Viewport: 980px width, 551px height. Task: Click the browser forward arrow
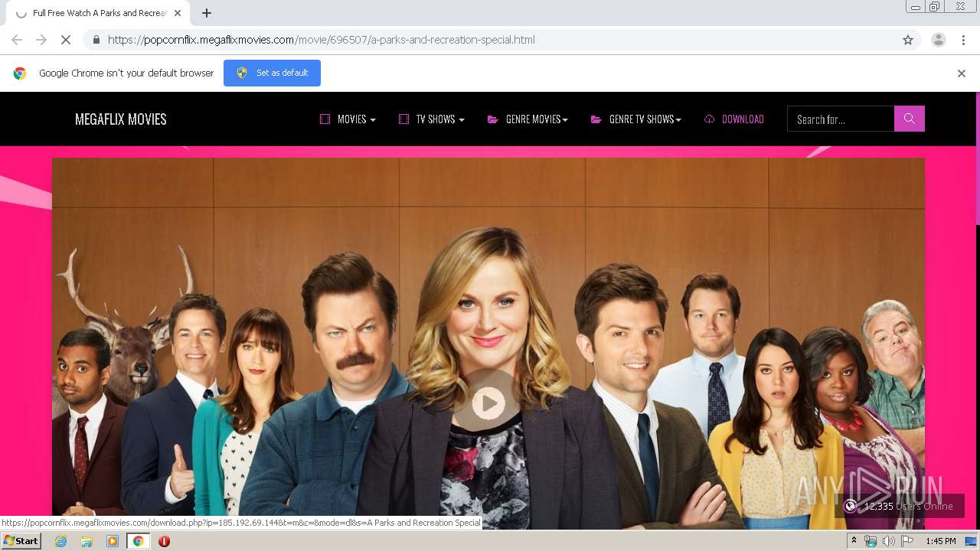41,40
